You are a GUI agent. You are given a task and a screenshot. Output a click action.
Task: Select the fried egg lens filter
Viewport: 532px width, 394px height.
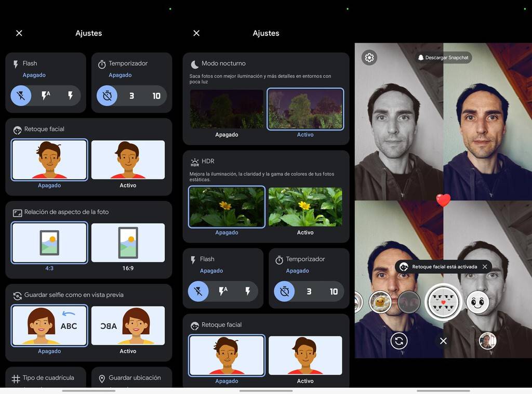coord(380,301)
